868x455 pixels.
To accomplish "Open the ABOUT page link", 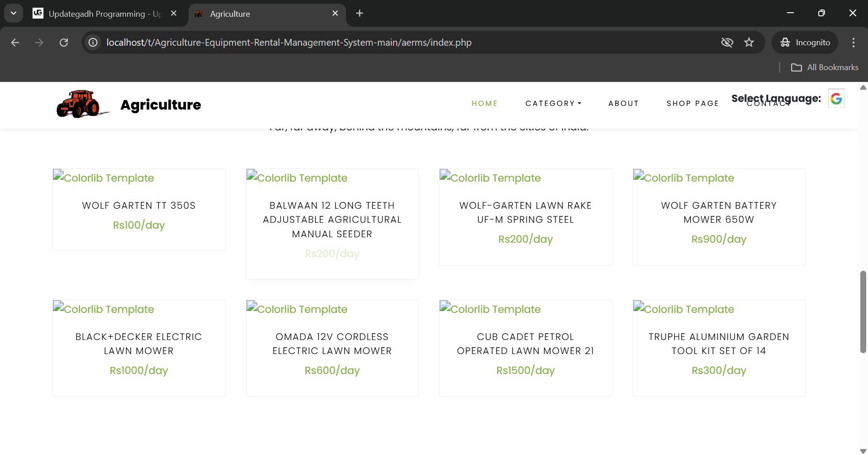I will (623, 104).
